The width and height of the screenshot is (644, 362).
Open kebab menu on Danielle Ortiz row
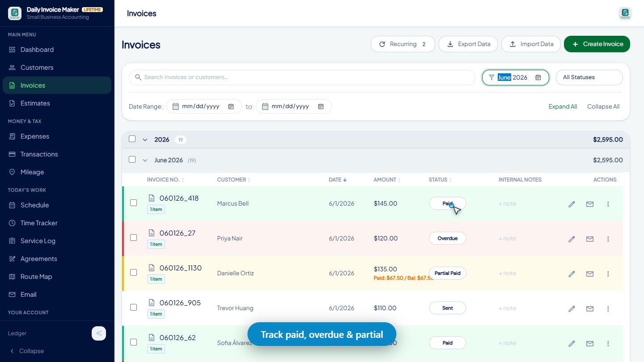click(608, 274)
